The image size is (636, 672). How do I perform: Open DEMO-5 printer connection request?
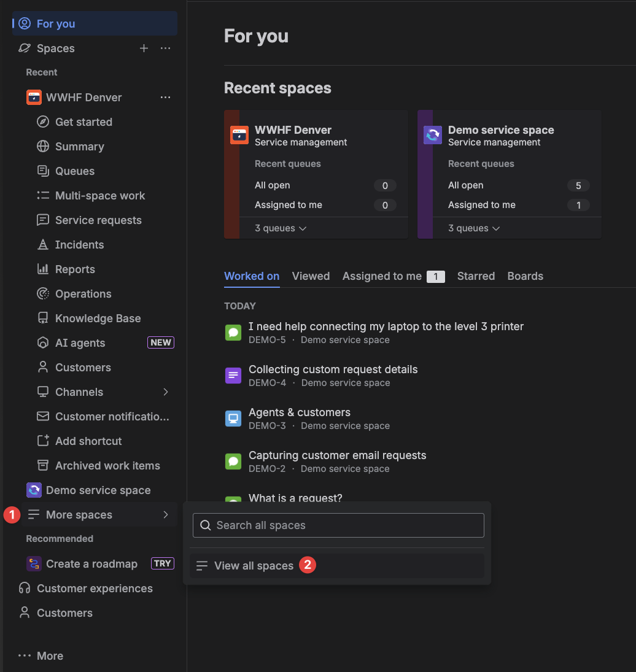click(x=386, y=326)
